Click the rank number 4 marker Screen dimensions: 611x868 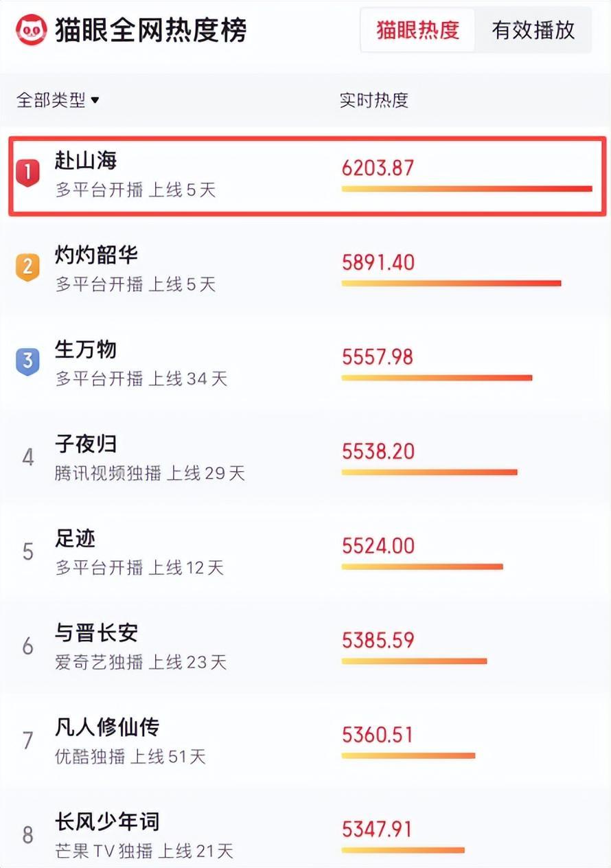point(27,457)
